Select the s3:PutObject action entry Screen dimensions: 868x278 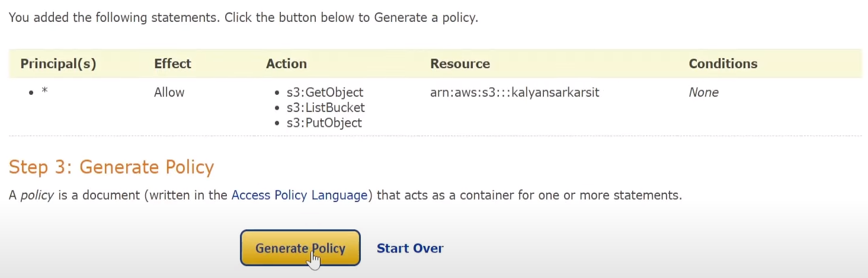[324, 123]
